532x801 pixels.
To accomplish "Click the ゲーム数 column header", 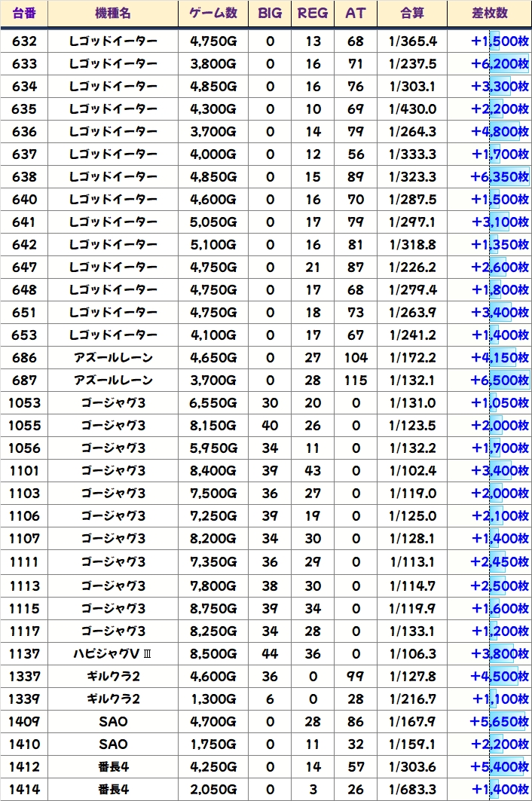I will [x=213, y=14].
